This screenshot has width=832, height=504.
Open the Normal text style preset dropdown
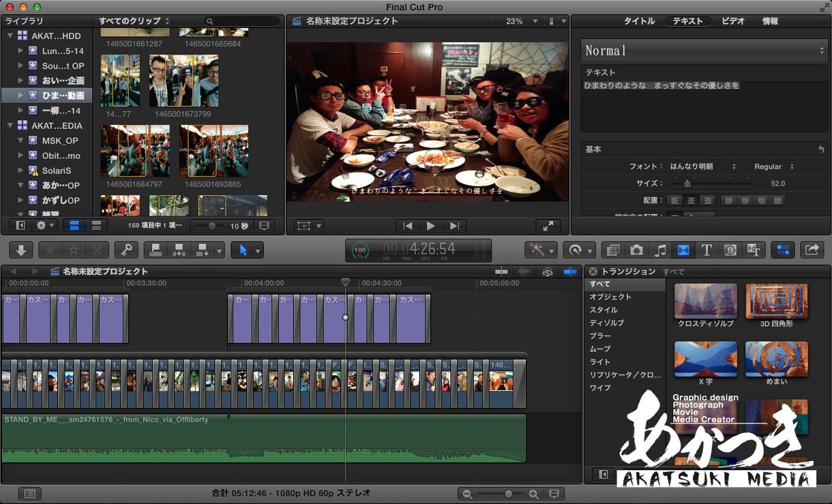click(x=704, y=50)
